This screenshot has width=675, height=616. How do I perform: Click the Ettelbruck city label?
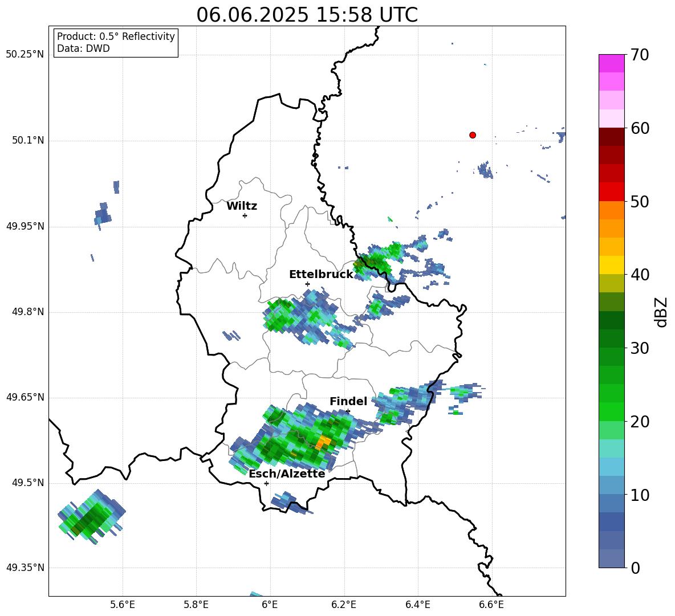pos(321,275)
